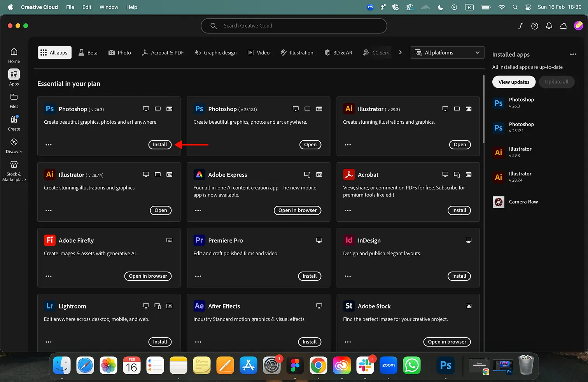Viewport: 588px width, 382px height.
Task: Open more options for Acrobat card
Action: [348, 210]
